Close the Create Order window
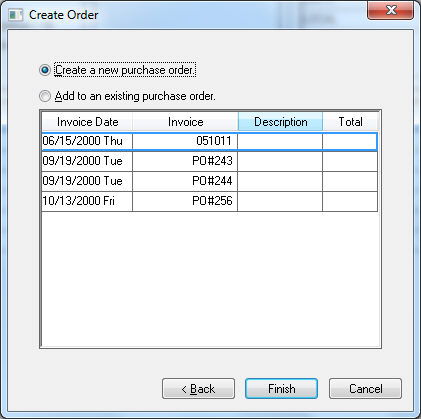This screenshot has width=421, height=419. (391, 10)
